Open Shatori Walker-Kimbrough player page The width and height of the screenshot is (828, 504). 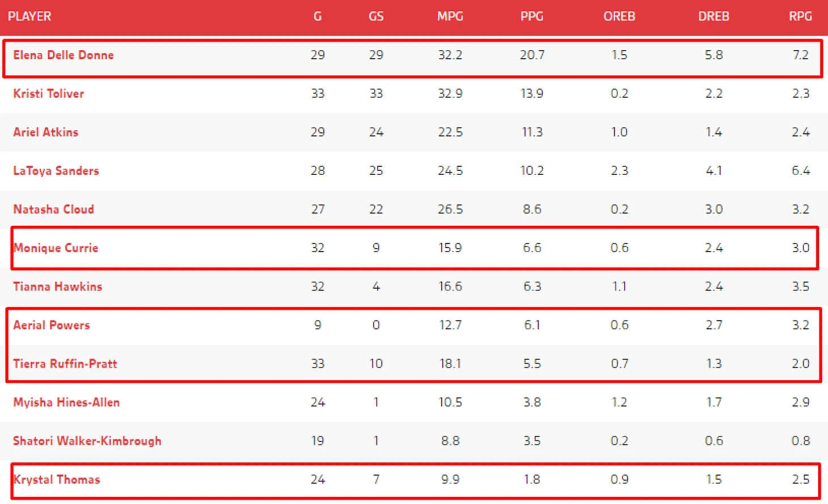tap(87, 441)
